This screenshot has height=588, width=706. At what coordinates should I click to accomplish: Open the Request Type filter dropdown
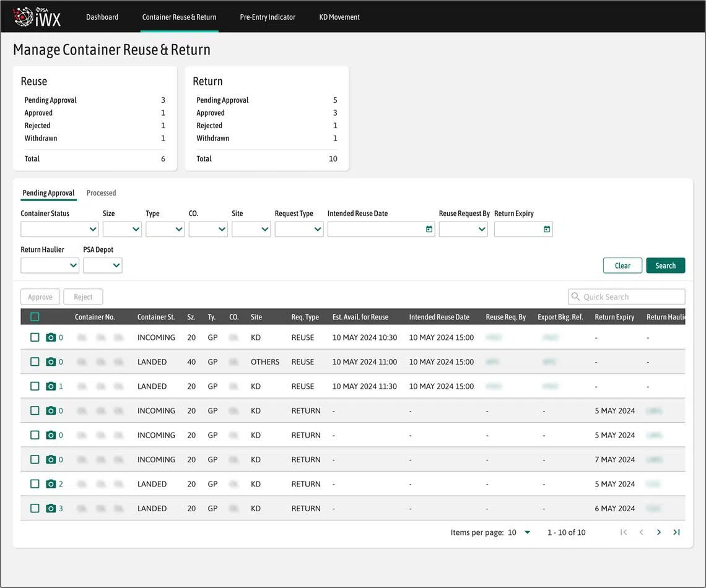299,230
